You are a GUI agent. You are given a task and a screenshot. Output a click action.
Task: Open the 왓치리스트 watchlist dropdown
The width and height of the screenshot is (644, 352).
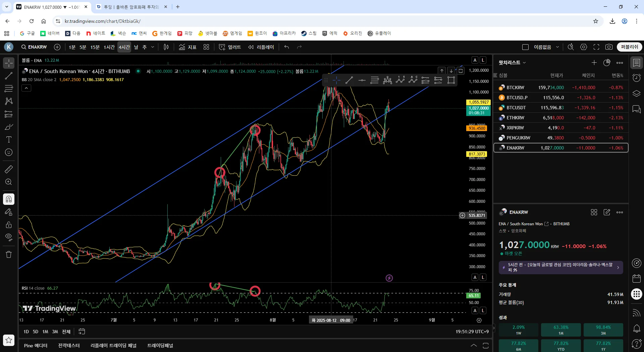[x=512, y=63]
